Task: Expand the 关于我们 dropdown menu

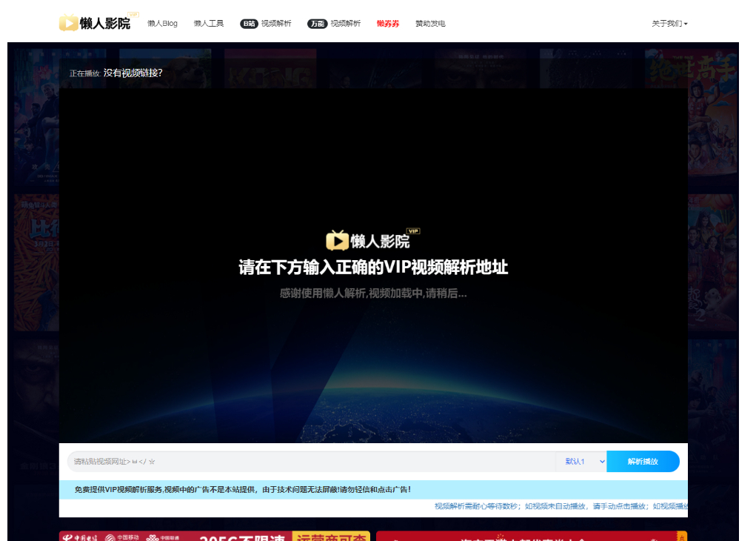Action: point(669,24)
